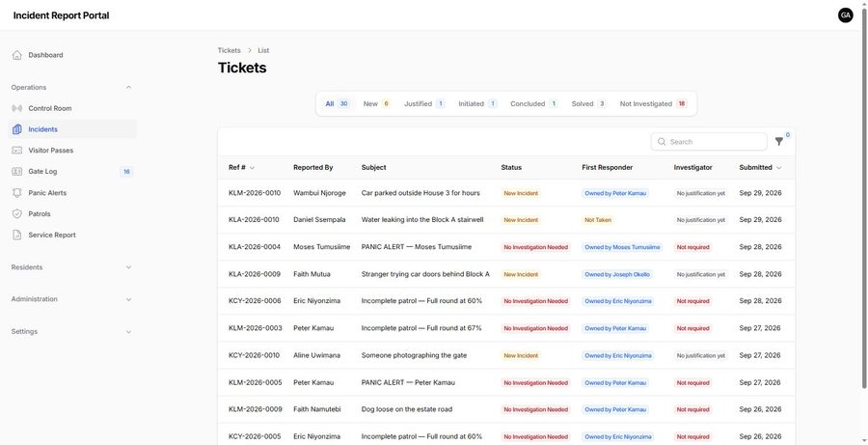The image size is (868, 445).
Task: Open ticket KLA-2026-0010
Action: point(254,219)
